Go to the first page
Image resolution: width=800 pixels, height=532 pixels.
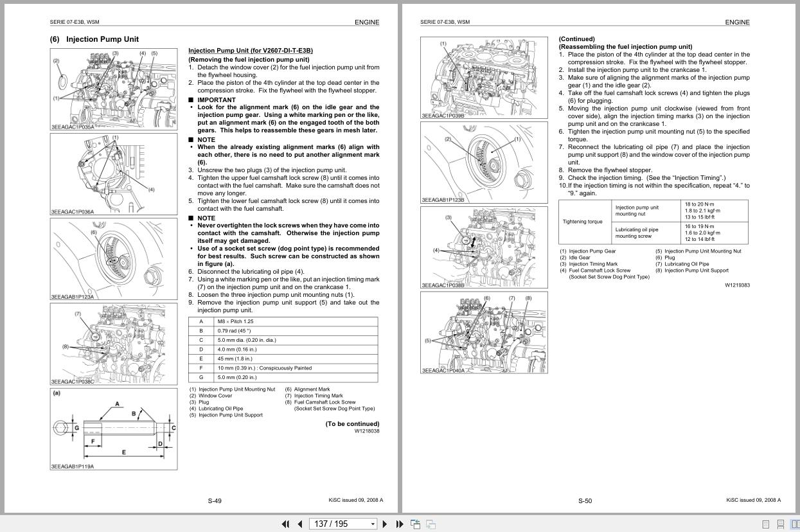(286, 524)
